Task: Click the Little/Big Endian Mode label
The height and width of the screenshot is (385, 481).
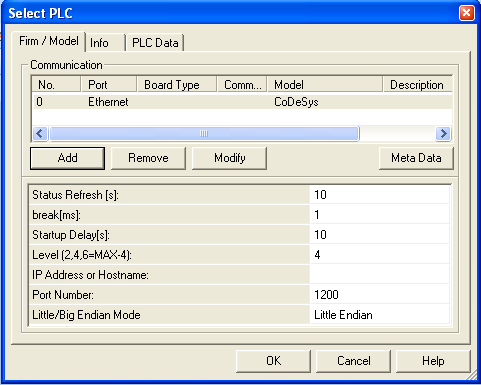Action: coord(86,315)
